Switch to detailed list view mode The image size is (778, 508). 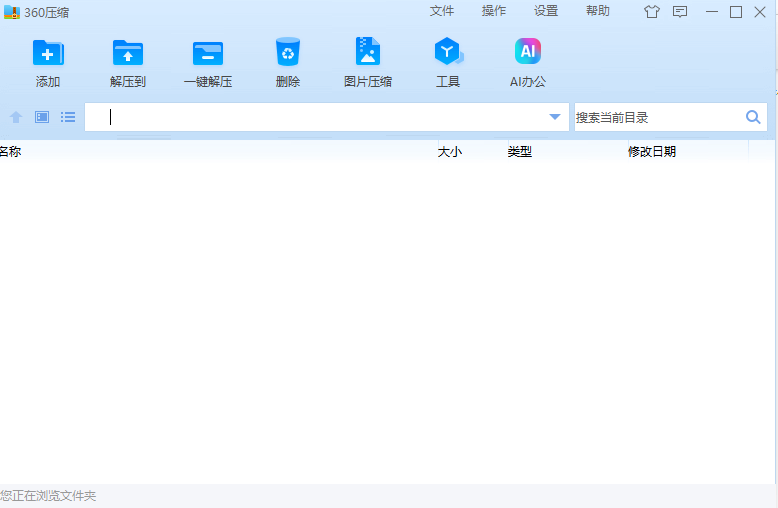point(68,117)
